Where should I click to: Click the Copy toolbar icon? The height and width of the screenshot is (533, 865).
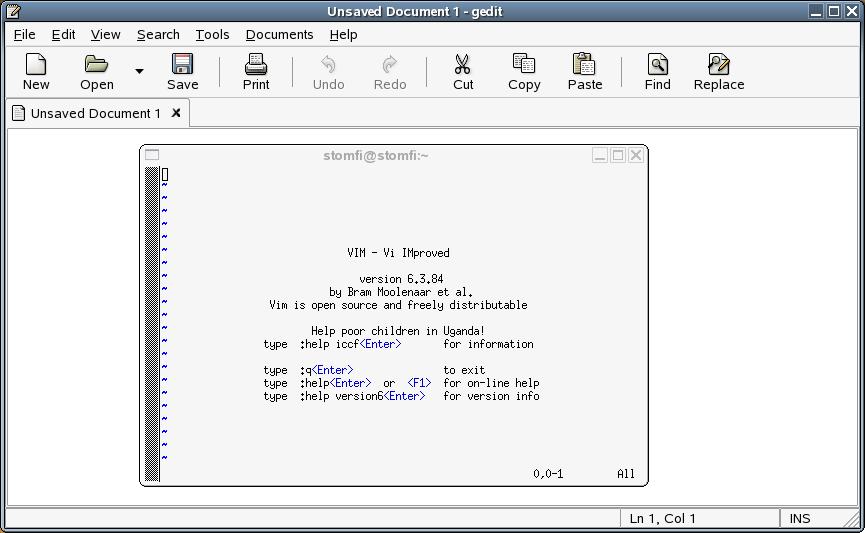524,66
